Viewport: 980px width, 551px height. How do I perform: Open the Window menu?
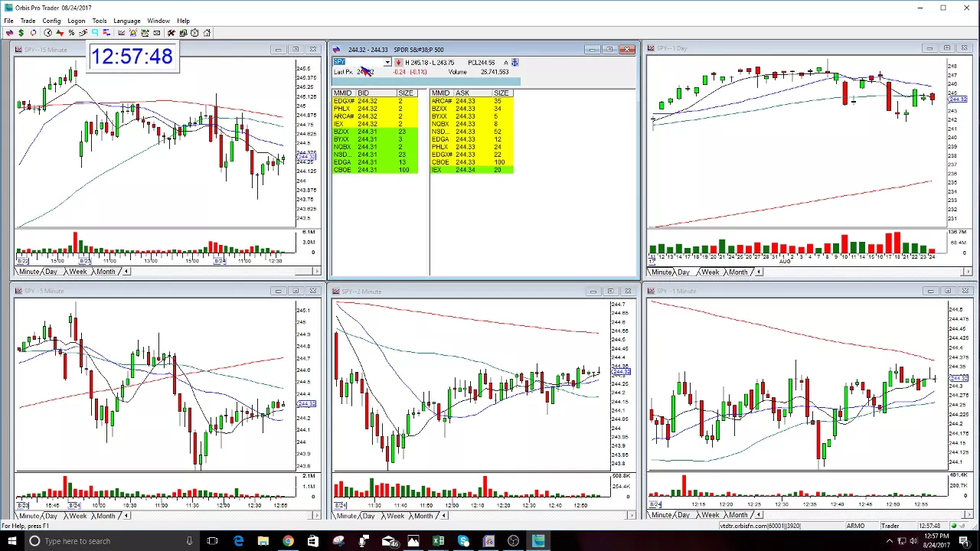point(158,21)
